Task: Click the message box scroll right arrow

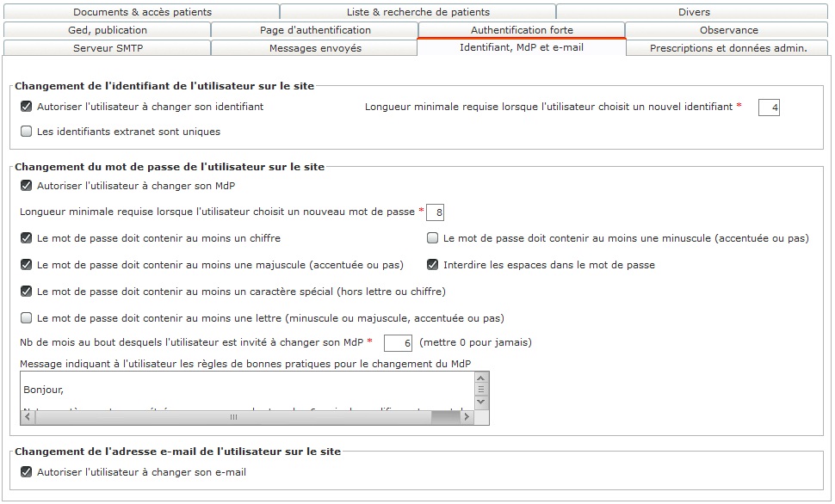Action: tap(467, 417)
